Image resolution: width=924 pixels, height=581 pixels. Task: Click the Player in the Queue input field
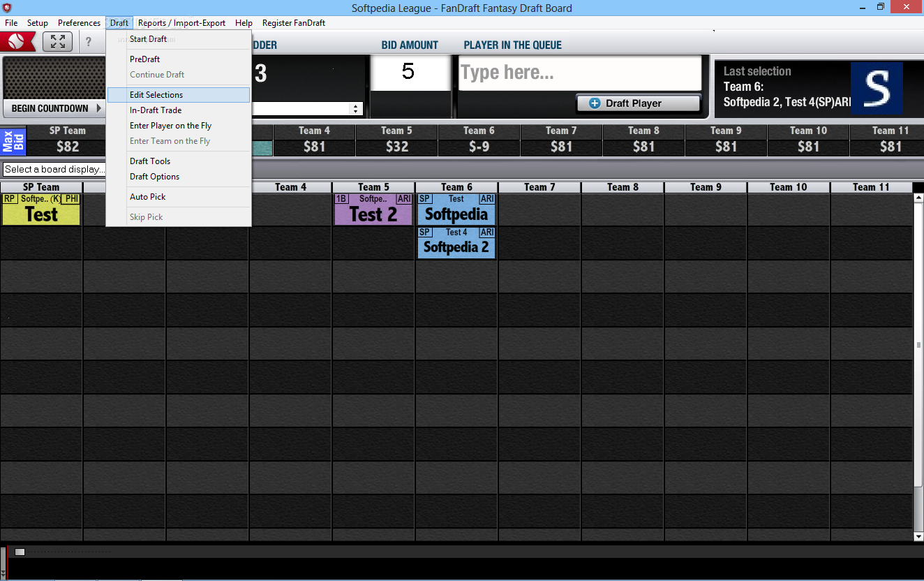pos(579,73)
